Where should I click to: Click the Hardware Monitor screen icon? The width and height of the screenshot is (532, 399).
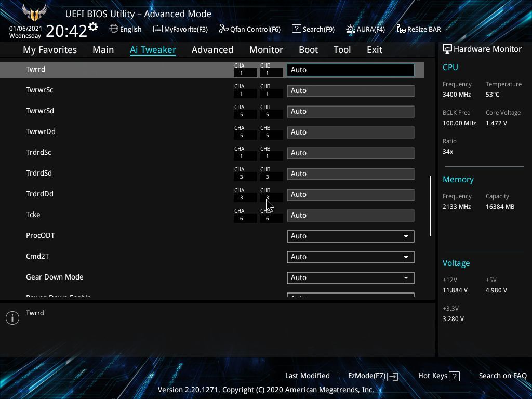pos(447,49)
